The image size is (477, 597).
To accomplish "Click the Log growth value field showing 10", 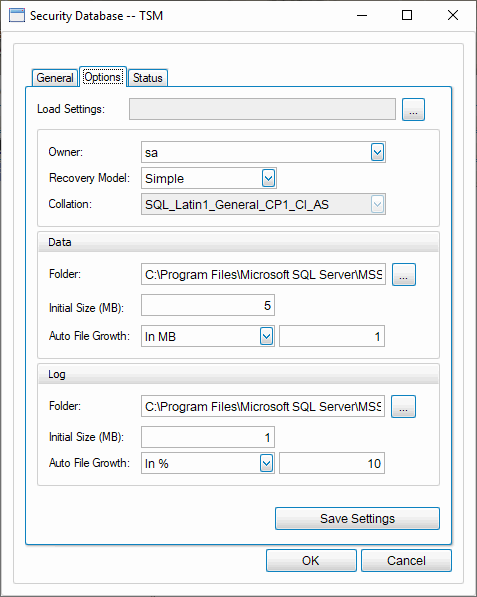I will point(332,463).
